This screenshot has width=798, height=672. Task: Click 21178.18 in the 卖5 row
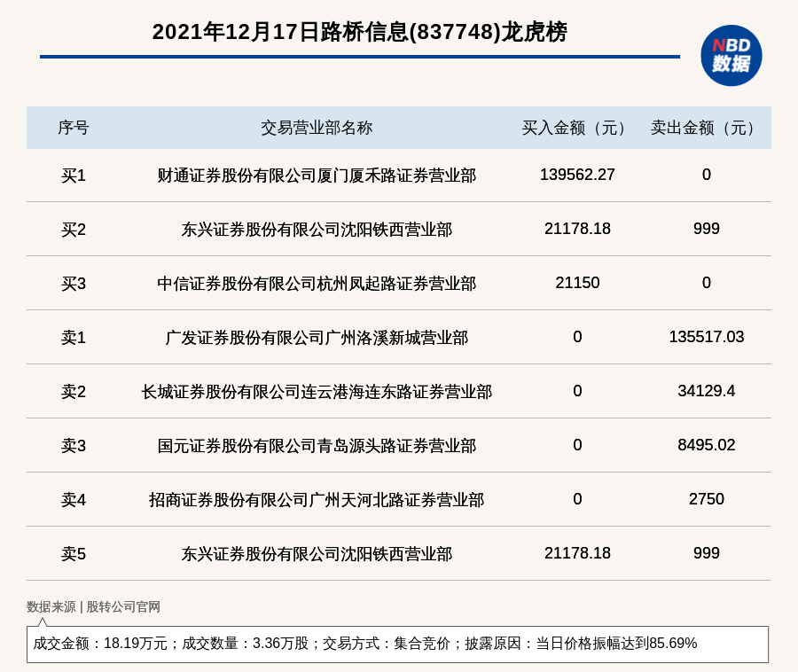[577, 553]
